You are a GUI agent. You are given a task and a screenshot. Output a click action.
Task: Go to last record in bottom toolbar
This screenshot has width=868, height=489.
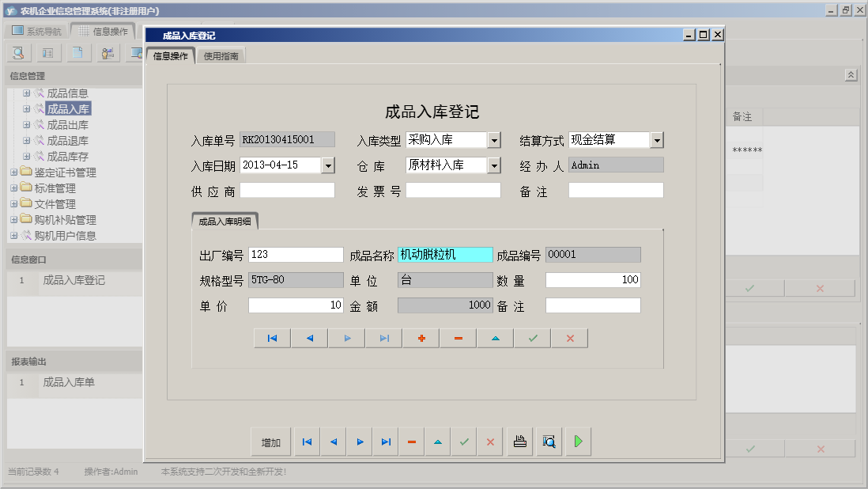tap(385, 442)
